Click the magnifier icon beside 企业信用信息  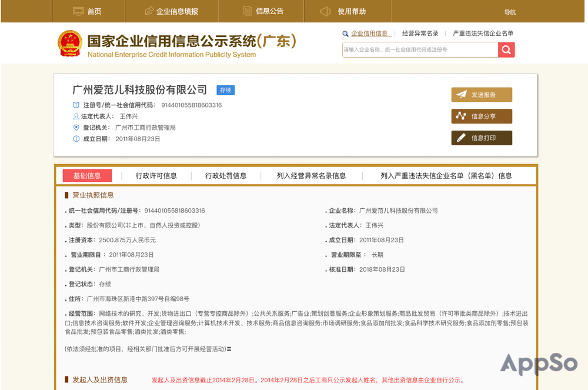346,34
